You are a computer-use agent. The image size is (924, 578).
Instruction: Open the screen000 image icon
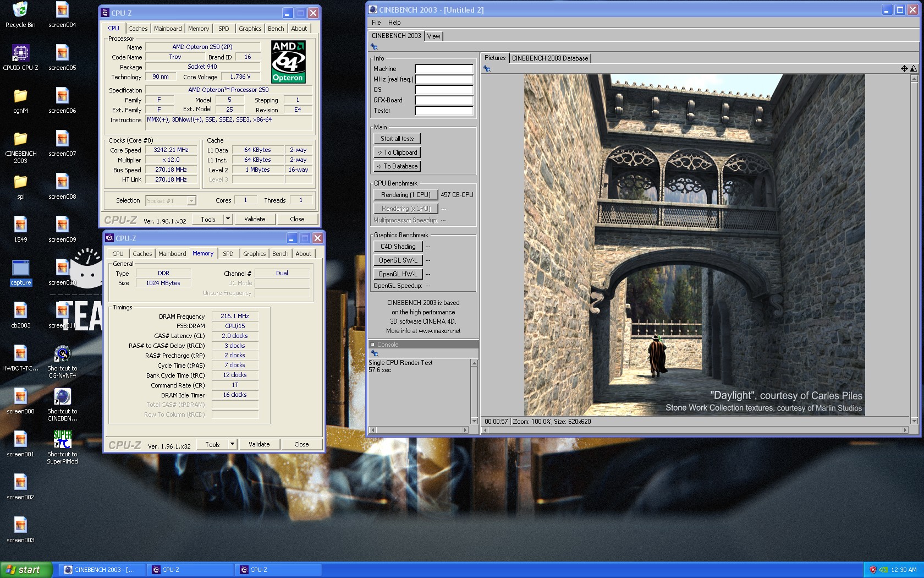20,401
